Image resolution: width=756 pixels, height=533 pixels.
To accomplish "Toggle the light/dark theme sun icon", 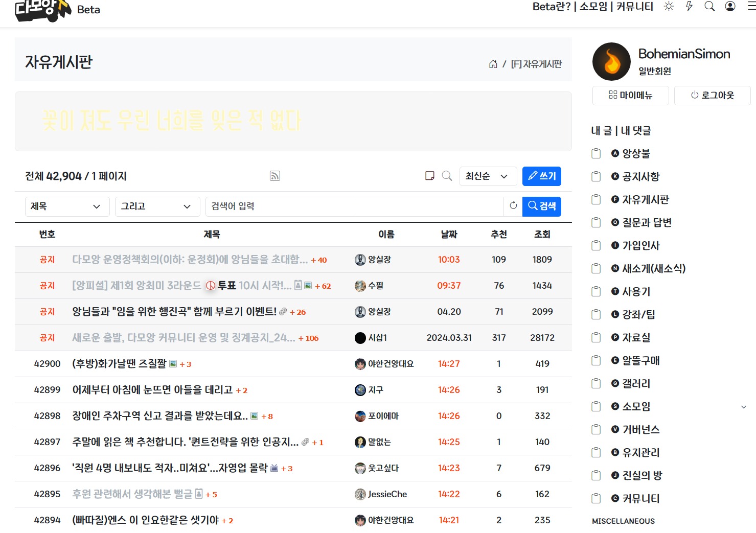I will [669, 7].
